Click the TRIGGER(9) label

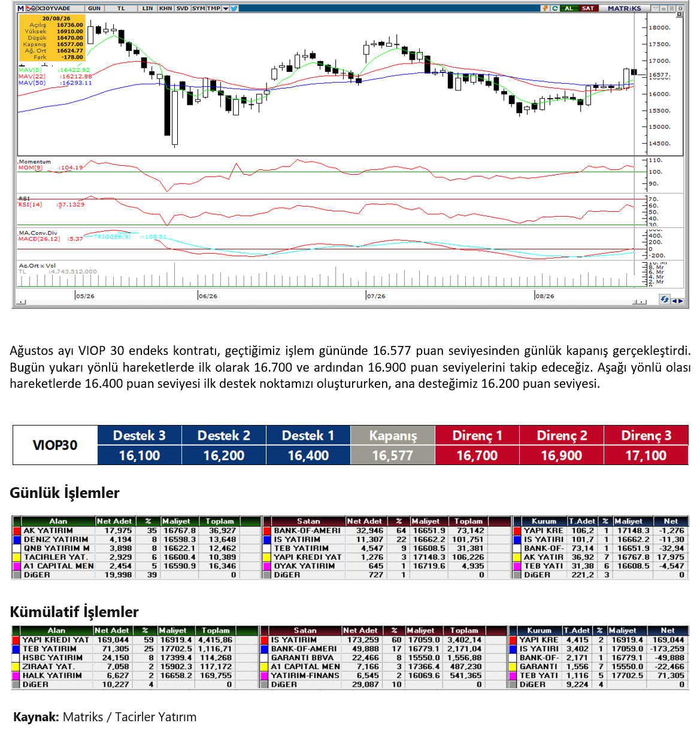pos(113,237)
